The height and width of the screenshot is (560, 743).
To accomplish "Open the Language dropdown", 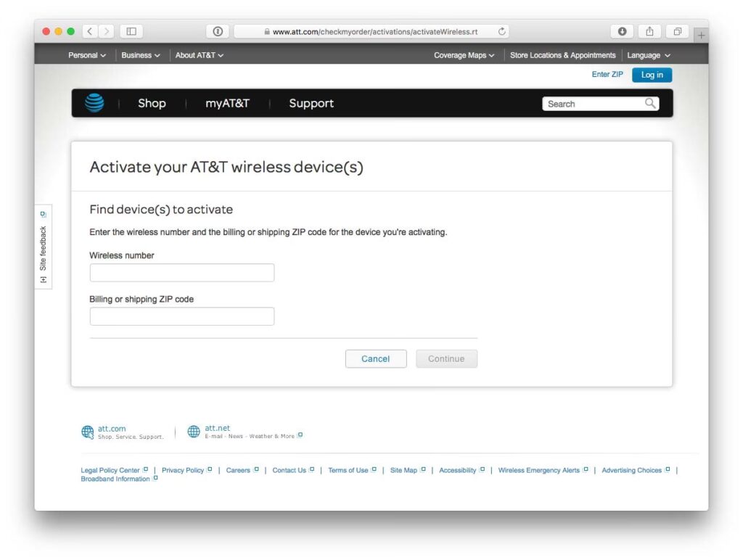I will click(x=649, y=55).
